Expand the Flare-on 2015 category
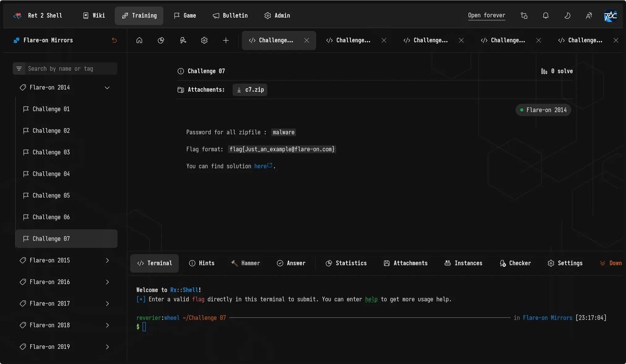This screenshot has width=626, height=364. [65, 260]
